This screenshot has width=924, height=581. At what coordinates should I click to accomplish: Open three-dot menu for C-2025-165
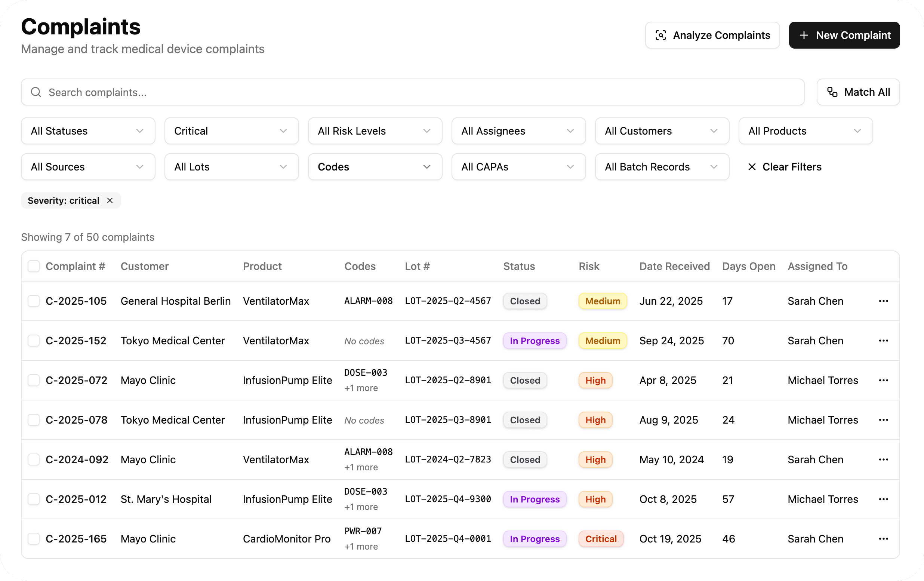click(883, 539)
